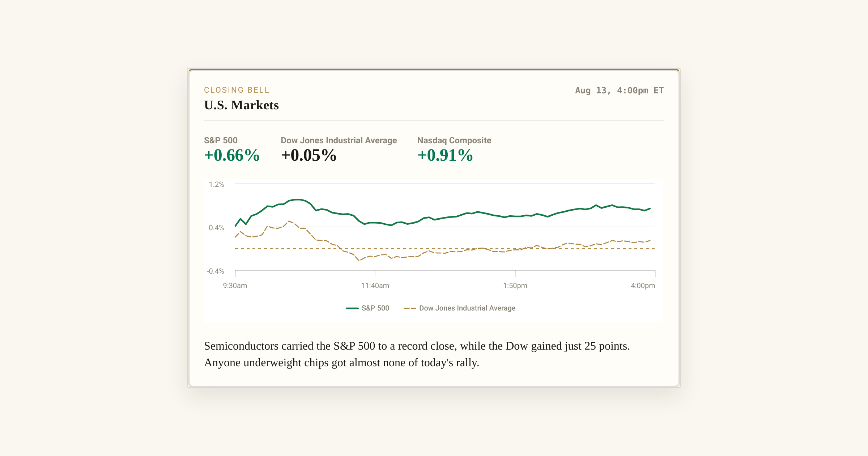Click the S&P 500 green legend line swatch
This screenshot has height=456, width=868.
pos(352,308)
